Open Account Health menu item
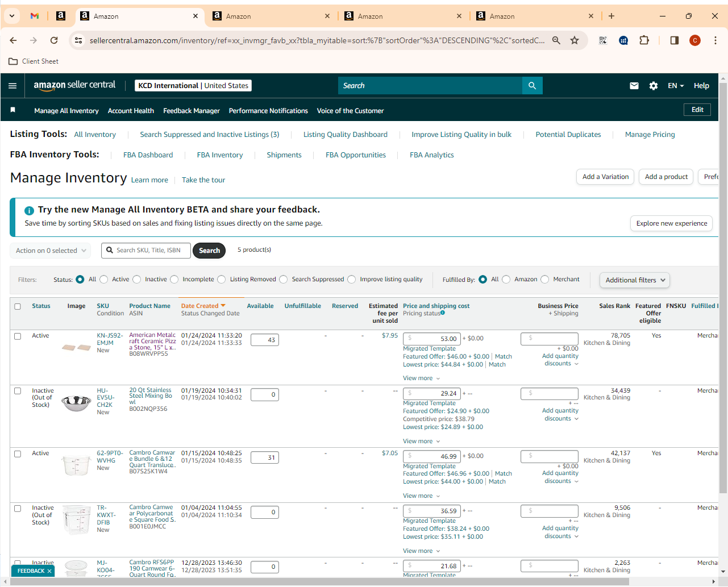The image size is (728, 587). (x=131, y=111)
